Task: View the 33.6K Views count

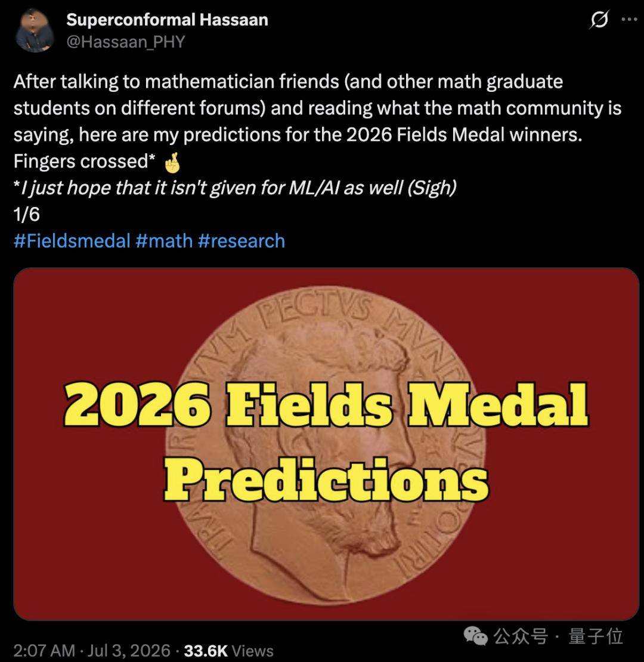Action: pos(229,651)
